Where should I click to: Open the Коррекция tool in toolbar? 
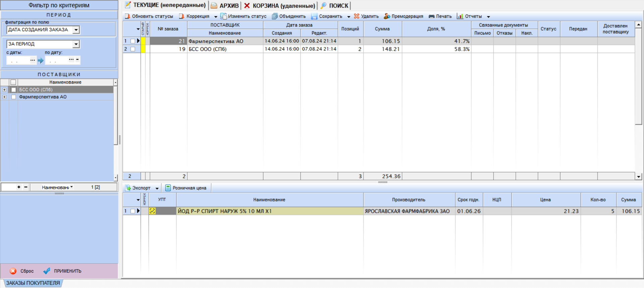[x=182, y=16]
